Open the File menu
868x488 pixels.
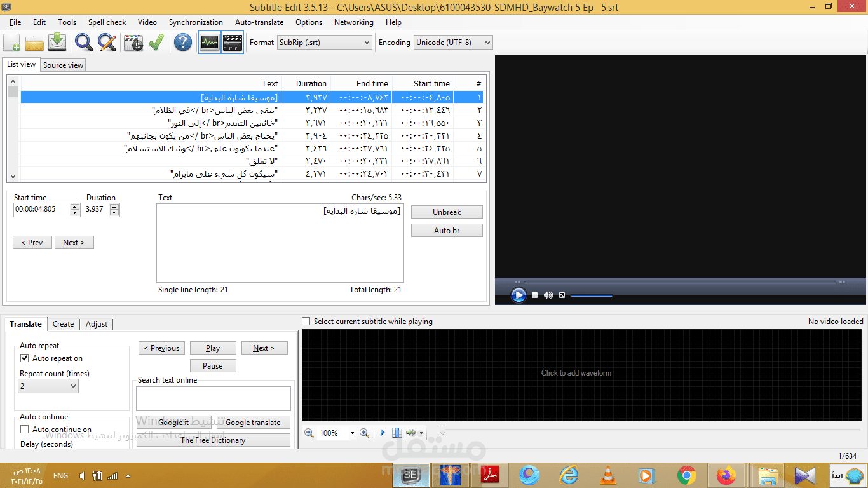tap(15, 22)
